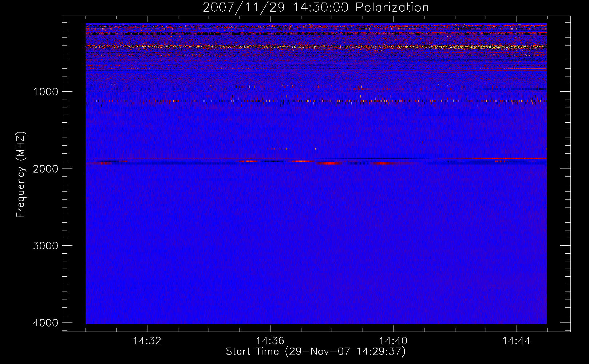Image resolution: width=589 pixels, height=364 pixels.
Task: Click the 3000 frequency tick label
Action: pyautogui.click(x=46, y=246)
